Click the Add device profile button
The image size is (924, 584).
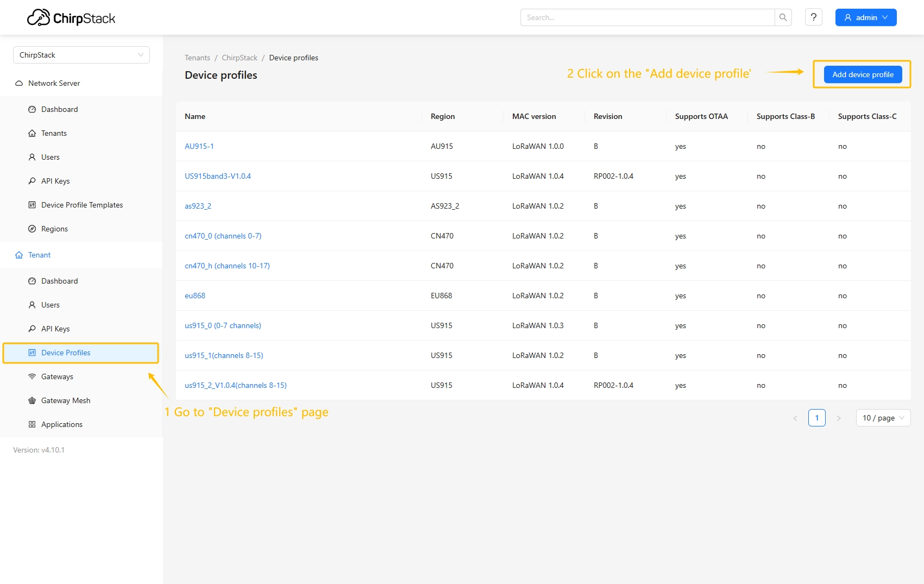[863, 74]
